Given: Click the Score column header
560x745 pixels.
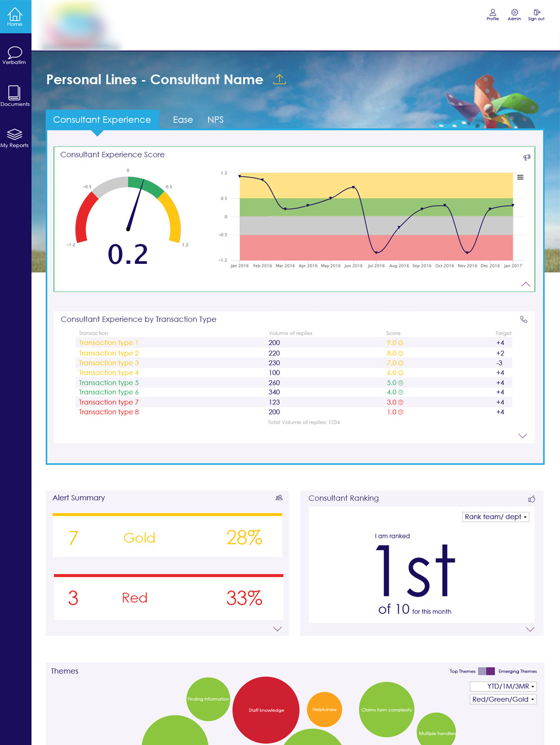Looking at the screenshot, I should click(x=393, y=333).
